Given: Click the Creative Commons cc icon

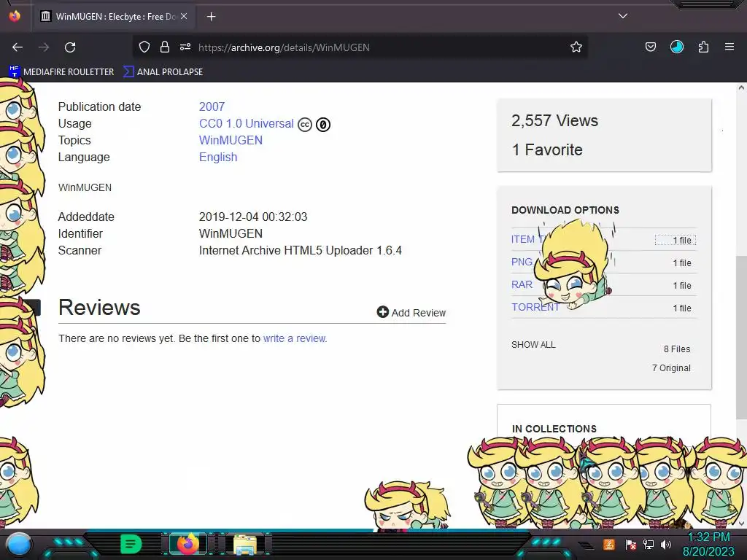Looking at the screenshot, I should (305, 124).
